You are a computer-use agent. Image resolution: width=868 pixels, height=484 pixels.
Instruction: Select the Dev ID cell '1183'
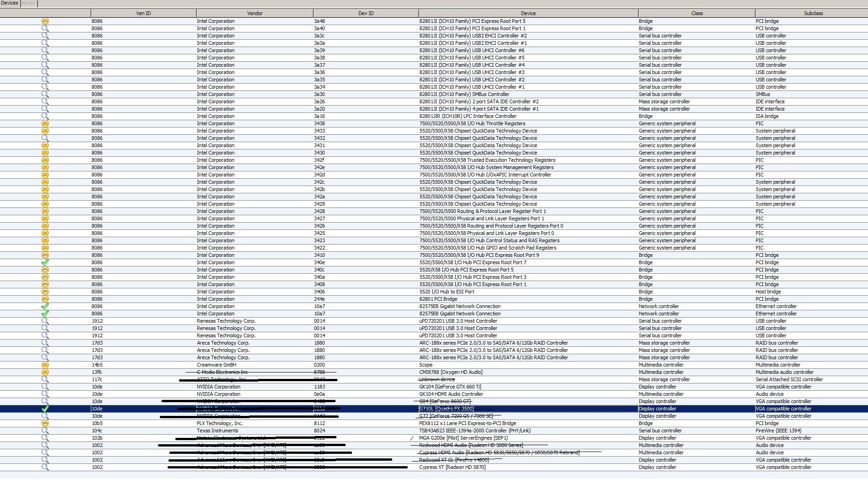tap(366, 387)
